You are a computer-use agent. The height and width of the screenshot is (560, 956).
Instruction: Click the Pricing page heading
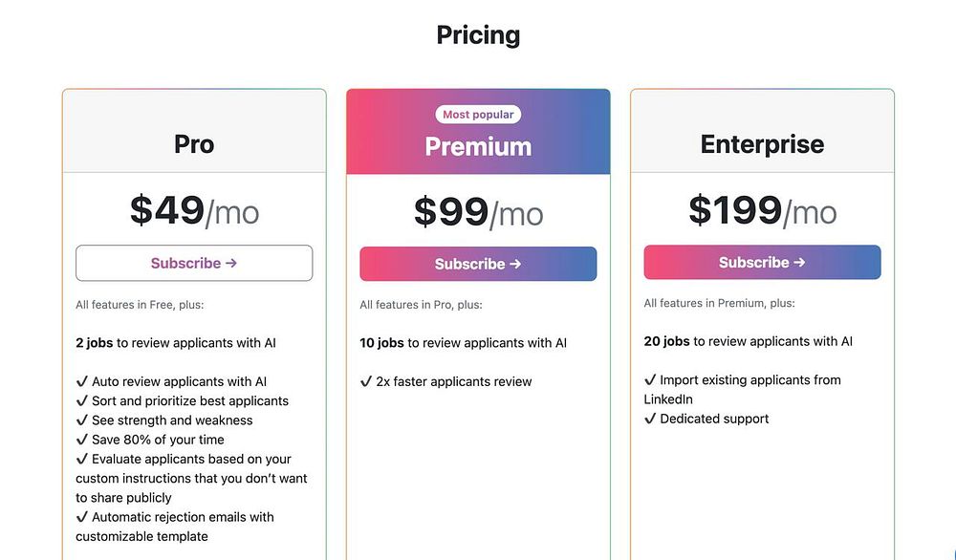click(478, 35)
